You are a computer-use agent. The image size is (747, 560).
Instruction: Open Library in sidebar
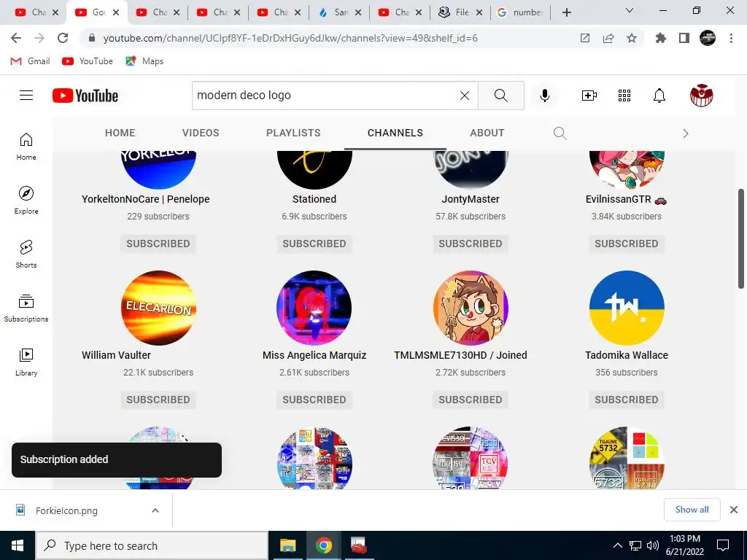tap(26, 362)
